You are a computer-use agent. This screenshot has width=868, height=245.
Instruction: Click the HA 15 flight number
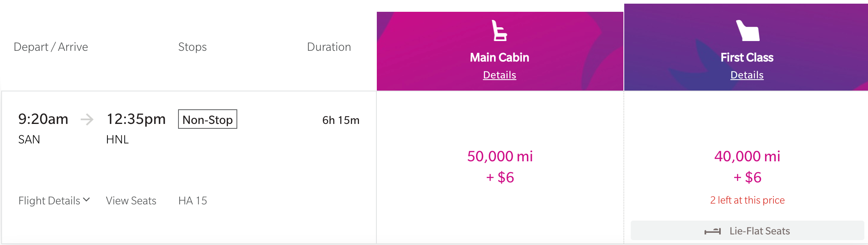coord(193,201)
